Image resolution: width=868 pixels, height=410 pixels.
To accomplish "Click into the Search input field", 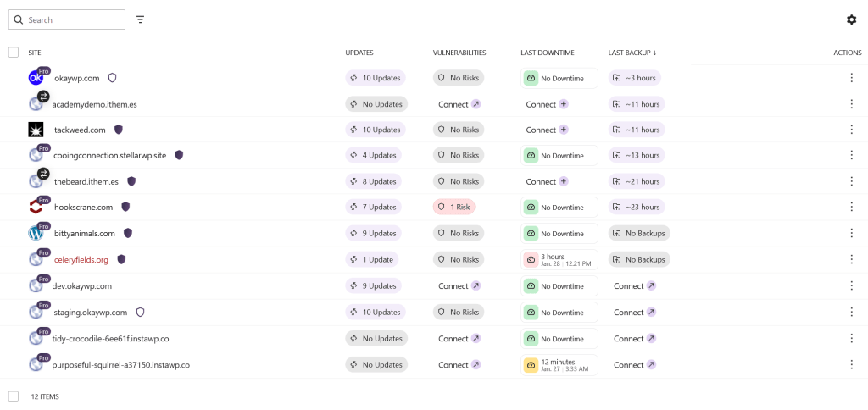I will coord(66,20).
